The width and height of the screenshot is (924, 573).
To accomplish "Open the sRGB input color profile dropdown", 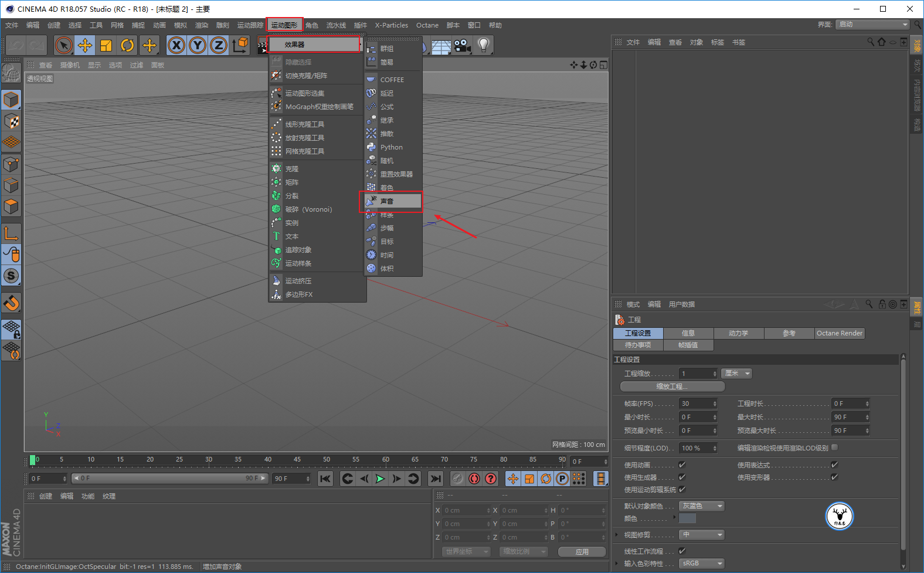I will tap(702, 563).
